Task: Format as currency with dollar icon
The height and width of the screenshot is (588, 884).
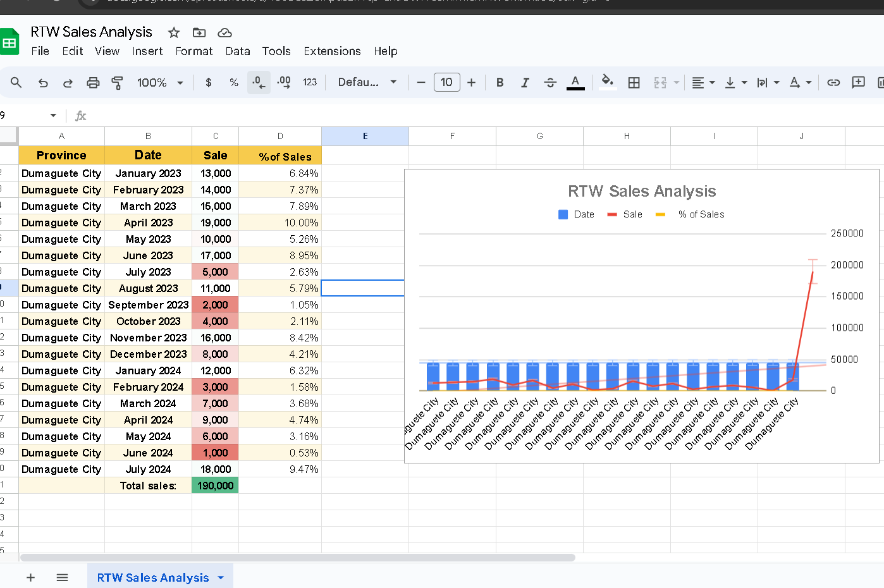Action: [x=209, y=82]
